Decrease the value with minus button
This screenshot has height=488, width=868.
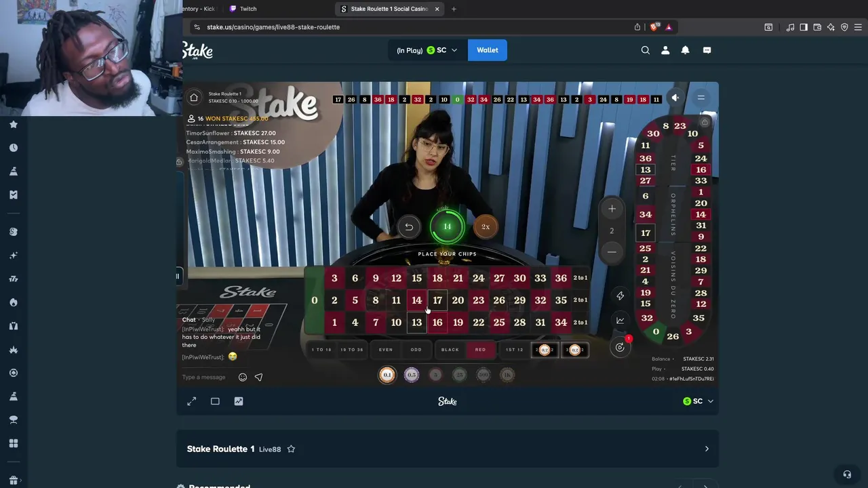tap(612, 251)
